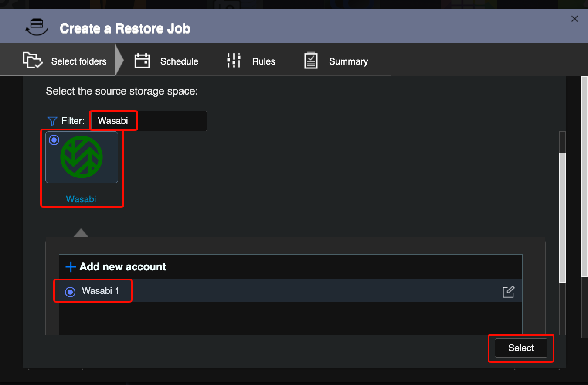The height and width of the screenshot is (385, 588).
Task: Click the sliders icon beside Rules
Action: (234, 61)
